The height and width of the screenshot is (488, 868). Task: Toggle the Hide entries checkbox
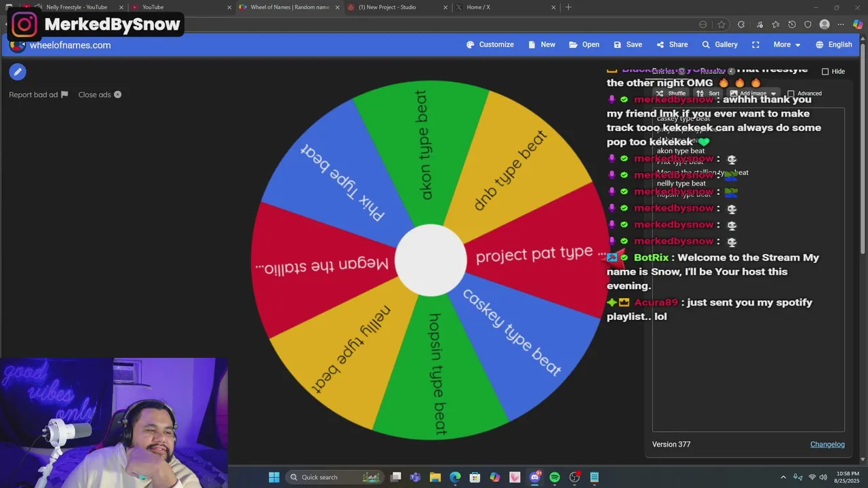(825, 71)
